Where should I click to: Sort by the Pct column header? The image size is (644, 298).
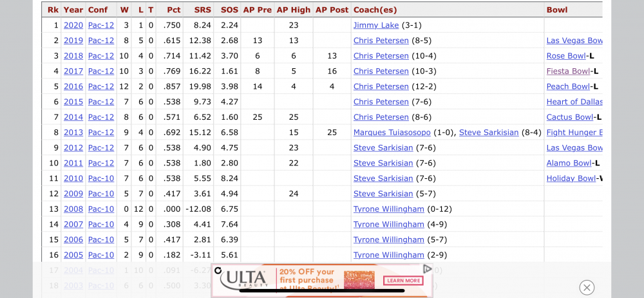173,10
